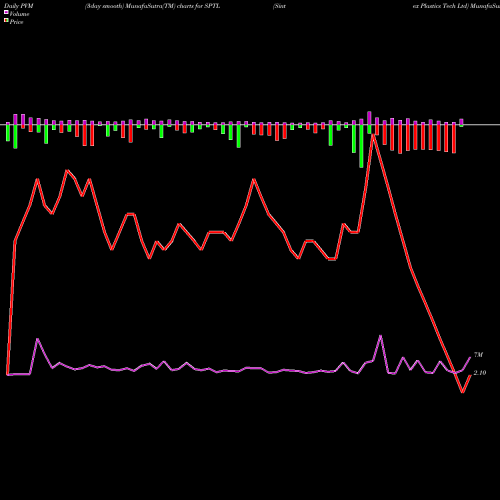Select the Volume legend label
Image resolution: width=500 pixels, height=500 pixels.
click(19, 14)
